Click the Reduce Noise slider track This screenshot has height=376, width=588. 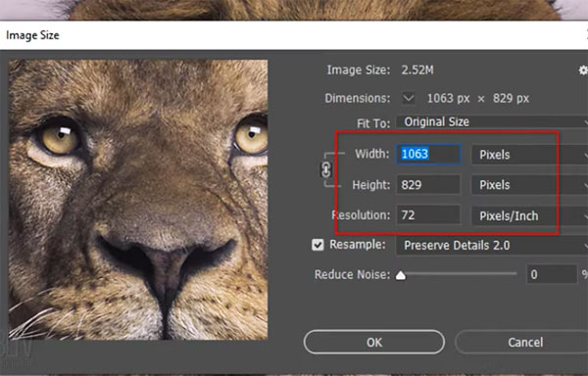click(457, 274)
